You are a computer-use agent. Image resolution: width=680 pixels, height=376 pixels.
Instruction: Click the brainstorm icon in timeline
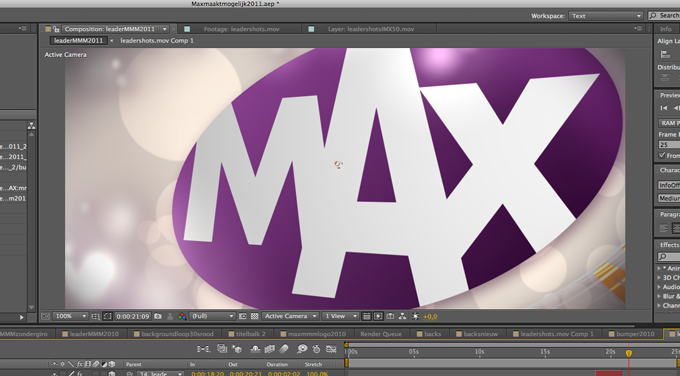click(x=302, y=349)
